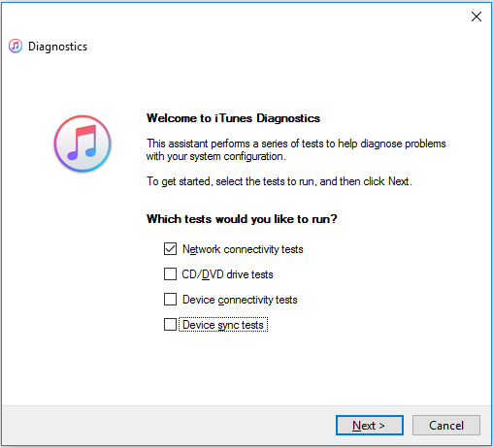
Task: Tick the Device sync tests checkbox
Action: [170, 325]
